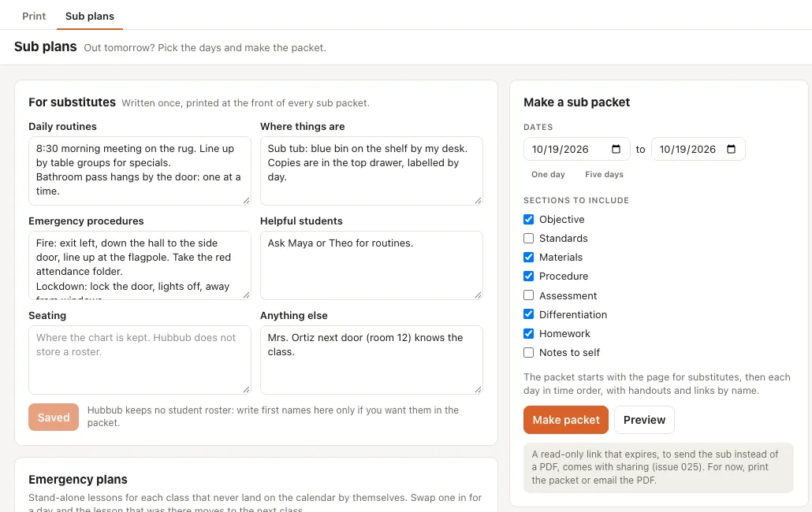Enable the Standards section checkbox
The image size is (812, 512).
coord(528,239)
